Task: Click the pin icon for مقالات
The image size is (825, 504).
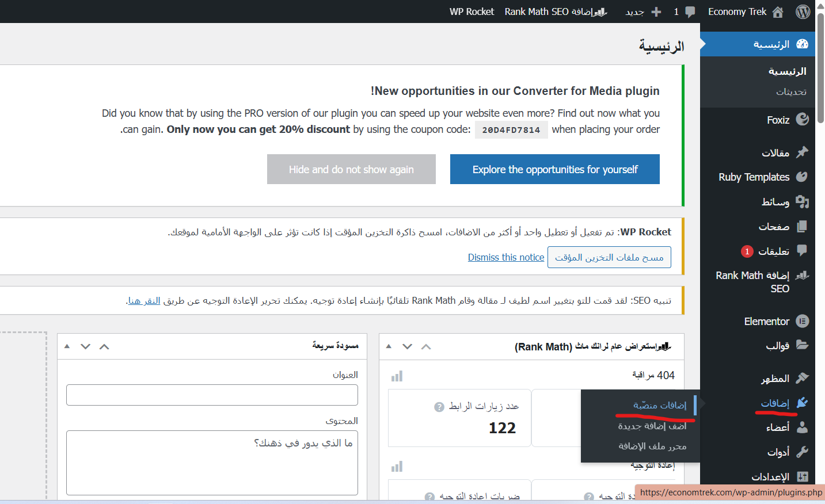Action: [802, 152]
